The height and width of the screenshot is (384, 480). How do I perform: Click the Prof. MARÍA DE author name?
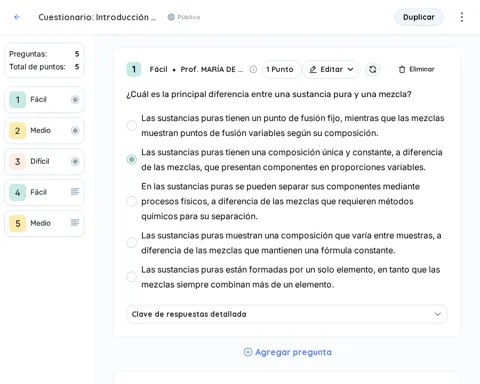pos(212,69)
